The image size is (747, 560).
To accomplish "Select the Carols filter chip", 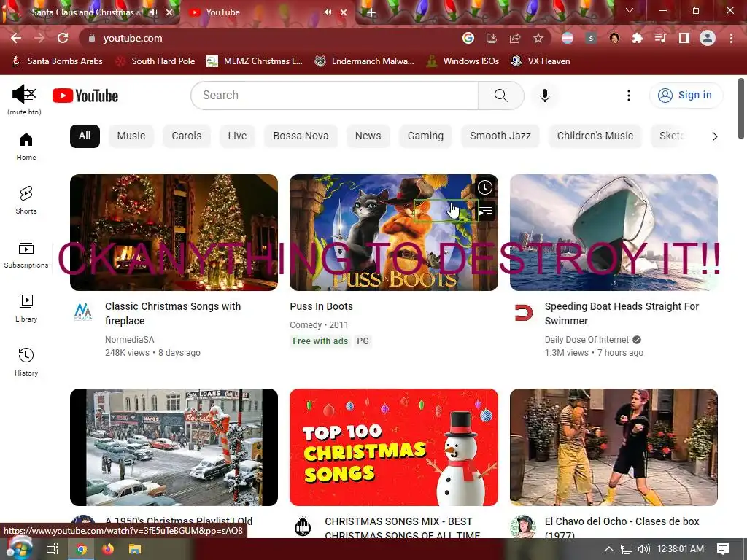I will point(186,136).
